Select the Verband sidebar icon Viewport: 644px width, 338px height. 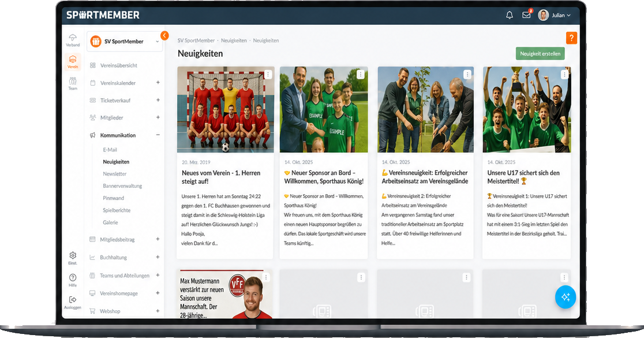click(73, 40)
